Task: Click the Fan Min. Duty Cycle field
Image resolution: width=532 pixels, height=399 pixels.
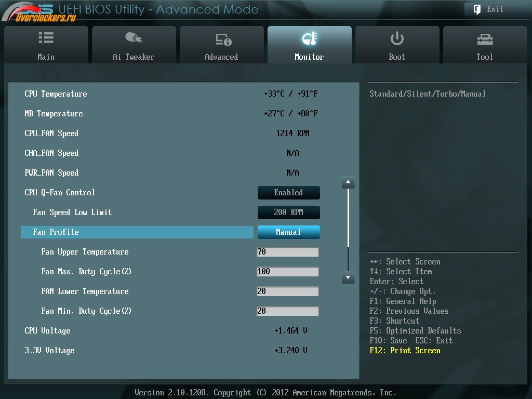Action: pos(288,311)
